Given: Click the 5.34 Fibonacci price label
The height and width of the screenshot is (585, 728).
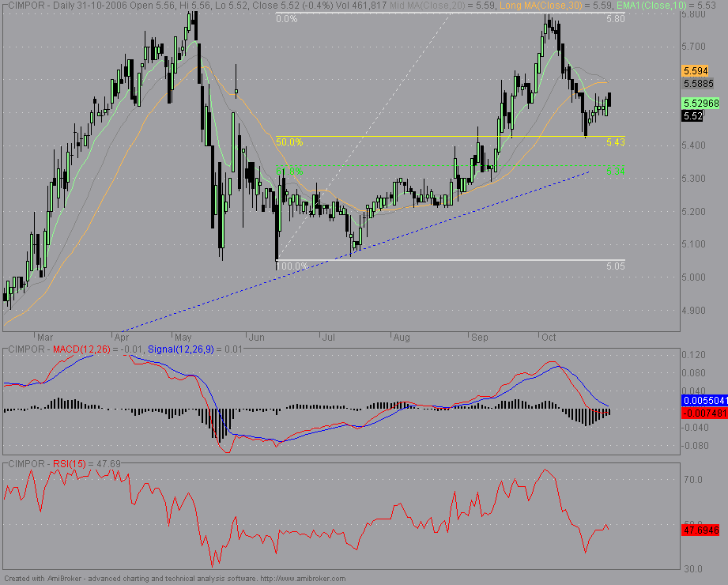Looking at the screenshot, I should point(616,172).
